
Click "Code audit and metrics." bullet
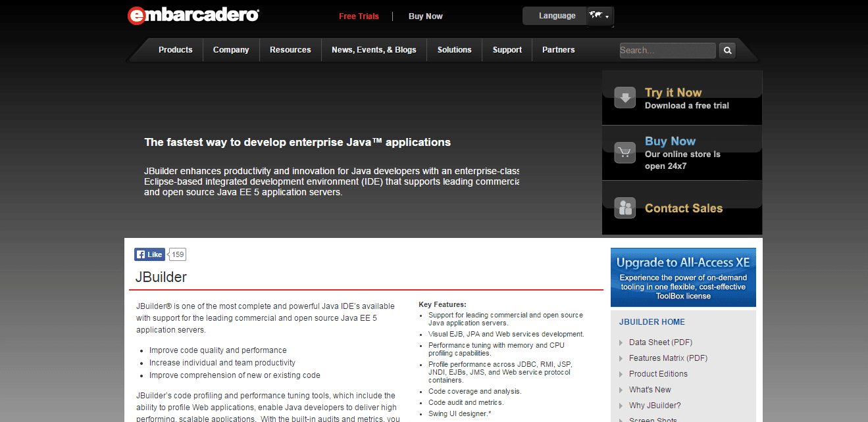pos(466,402)
